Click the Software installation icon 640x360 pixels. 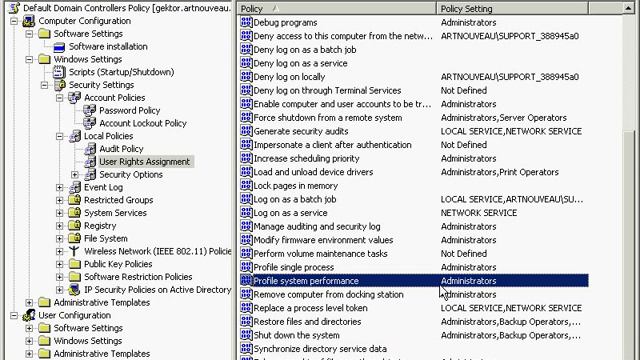click(59, 47)
